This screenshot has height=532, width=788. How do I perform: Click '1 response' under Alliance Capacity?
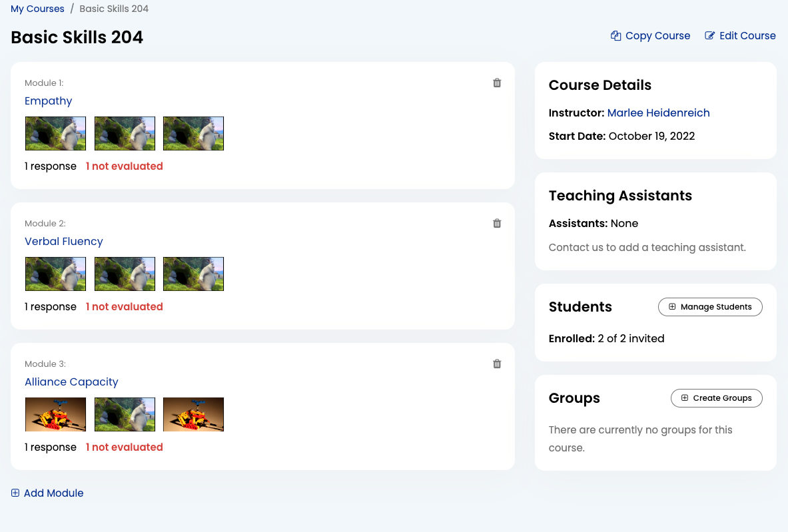pos(50,447)
